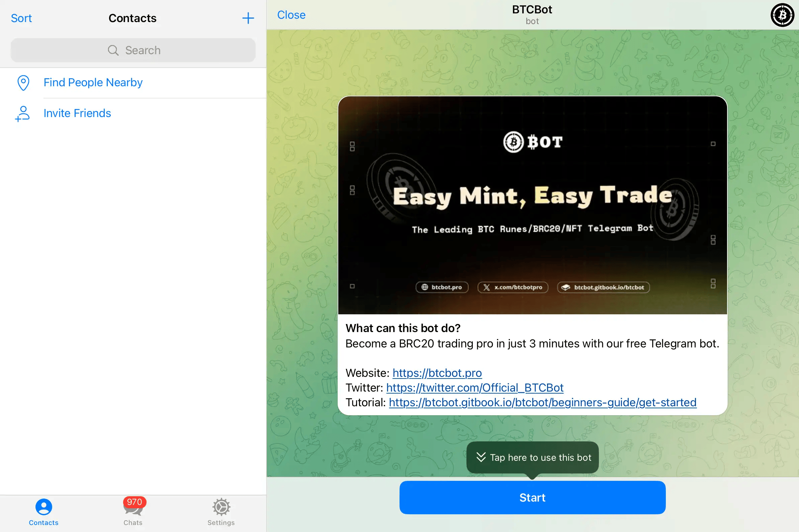Click the Invite Friends person icon
Image resolution: width=799 pixels, height=532 pixels.
pos(22,113)
